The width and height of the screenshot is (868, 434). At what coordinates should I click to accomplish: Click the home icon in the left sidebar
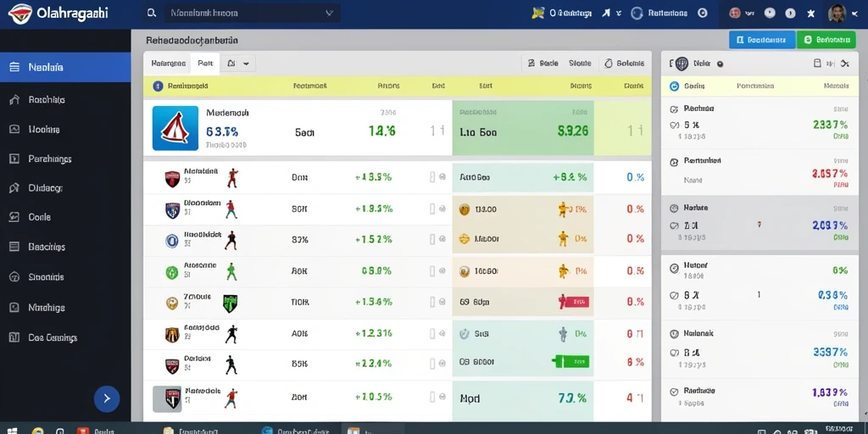pyautogui.click(x=15, y=100)
